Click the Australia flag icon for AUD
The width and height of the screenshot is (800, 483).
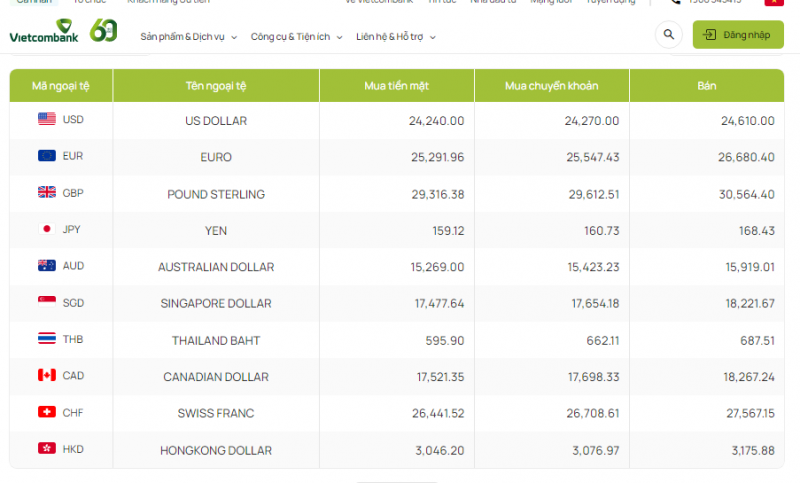[x=47, y=266]
